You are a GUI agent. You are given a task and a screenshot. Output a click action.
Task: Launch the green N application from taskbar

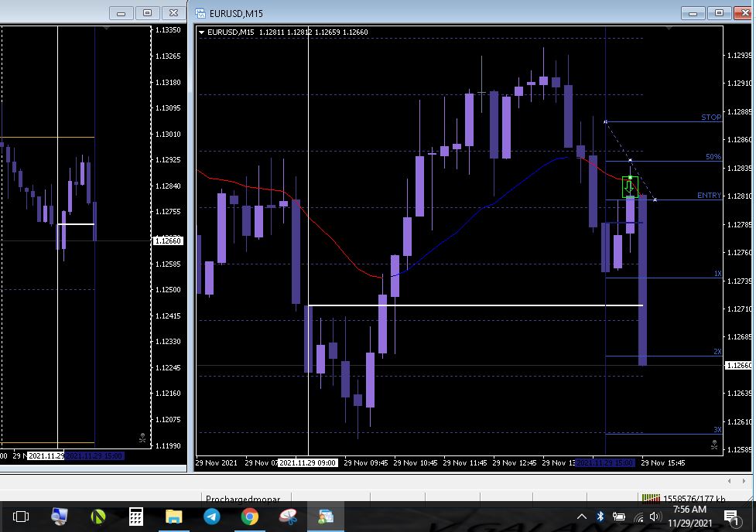point(97,517)
